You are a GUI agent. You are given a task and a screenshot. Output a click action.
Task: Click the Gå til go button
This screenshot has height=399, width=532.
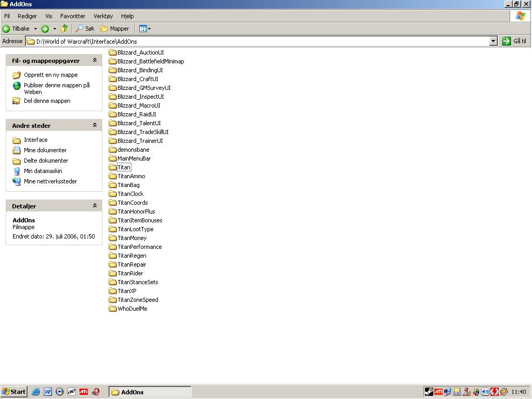pyautogui.click(x=514, y=41)
